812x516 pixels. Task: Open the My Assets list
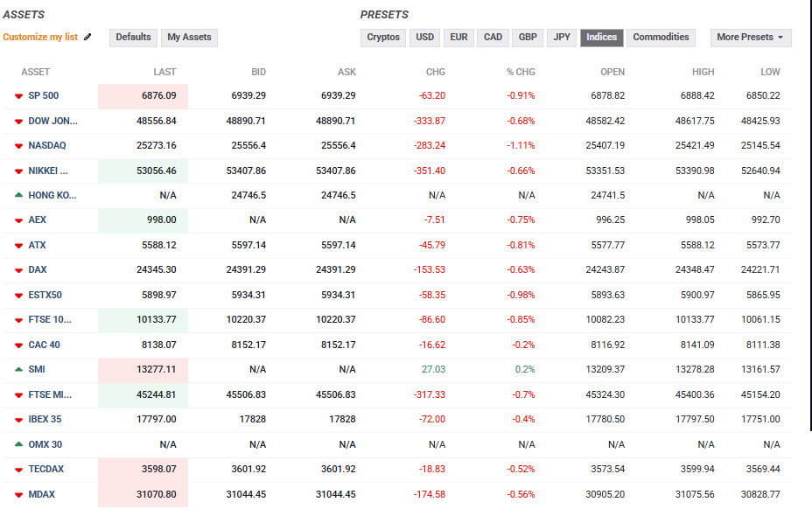[x=189, y=38]
